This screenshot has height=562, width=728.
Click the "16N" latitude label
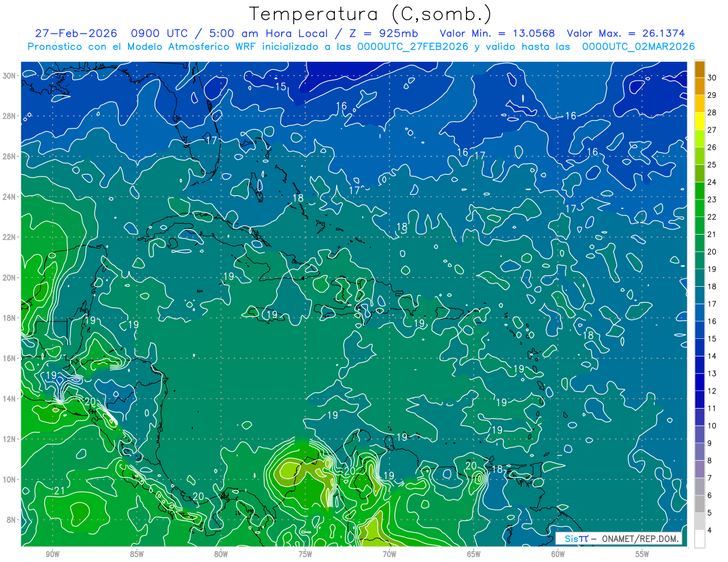pos(9,358)
